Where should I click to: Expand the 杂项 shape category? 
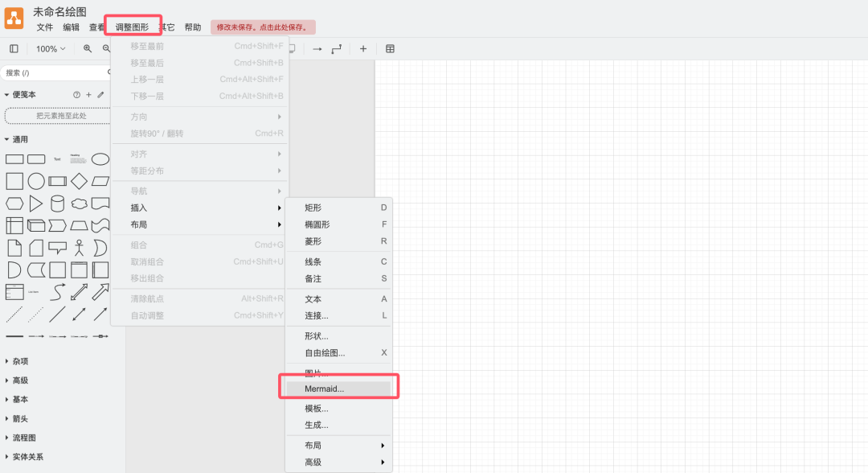20,361
